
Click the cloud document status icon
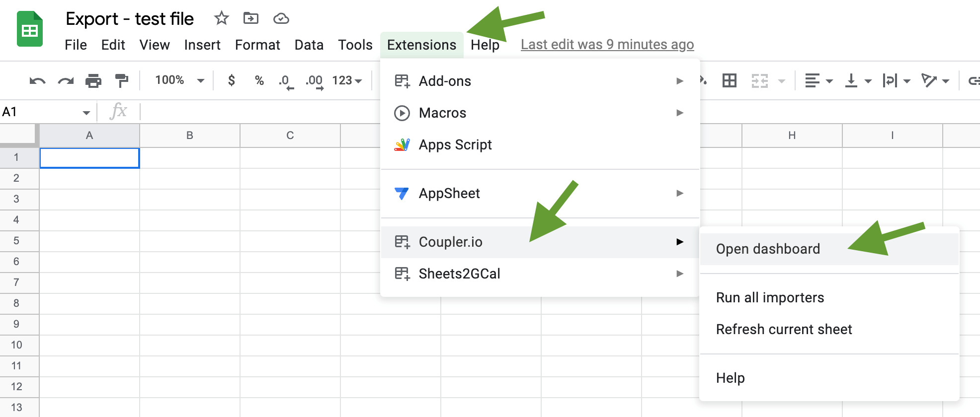281,19
